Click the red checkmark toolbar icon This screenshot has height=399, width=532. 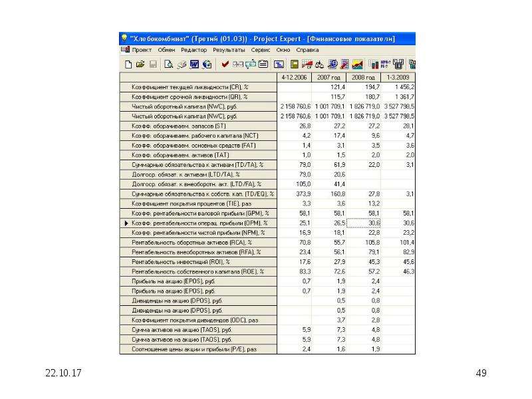click(x=225, y=64)
